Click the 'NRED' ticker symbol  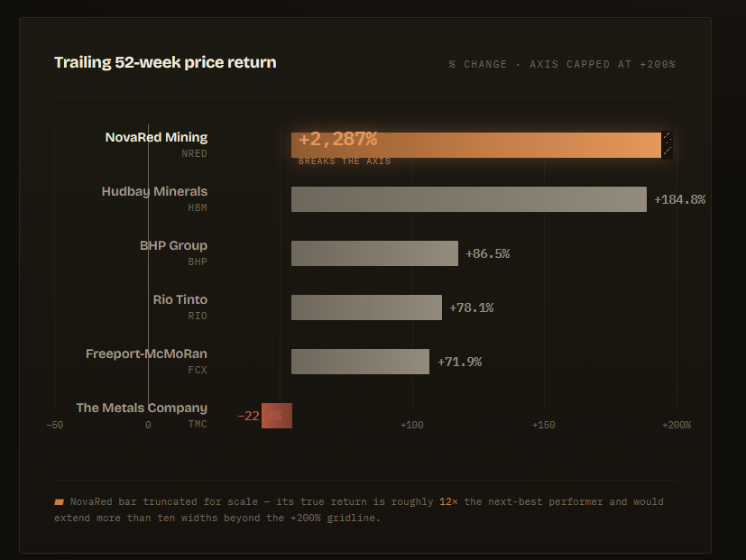coord(194,153)
